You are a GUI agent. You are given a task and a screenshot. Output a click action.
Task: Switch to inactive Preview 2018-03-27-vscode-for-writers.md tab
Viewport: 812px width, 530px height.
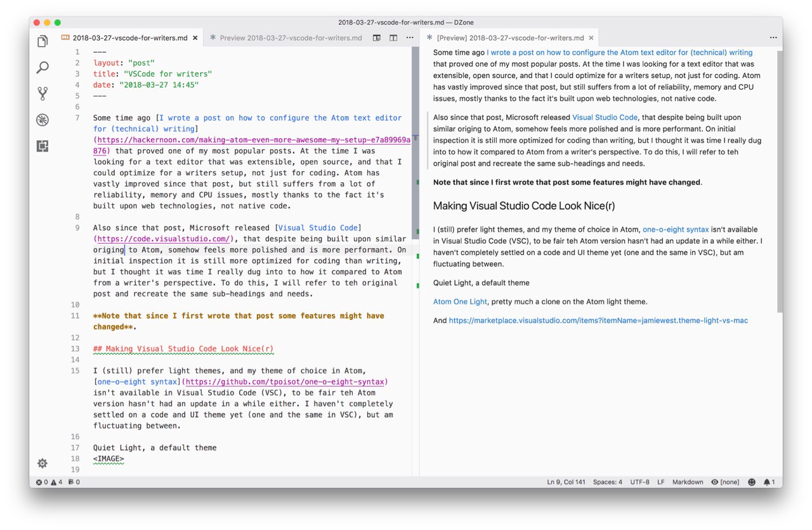pos(286,38)
